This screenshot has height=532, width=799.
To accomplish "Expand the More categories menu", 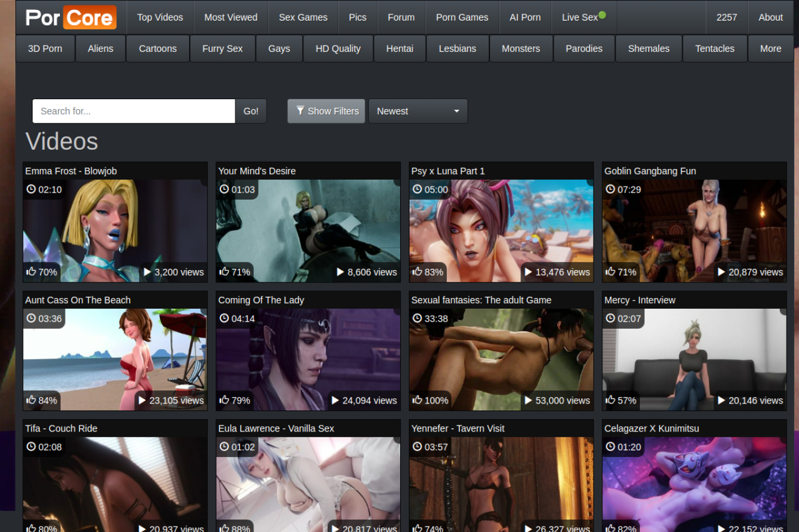I will pyautogui.click(x=770, y=49).
